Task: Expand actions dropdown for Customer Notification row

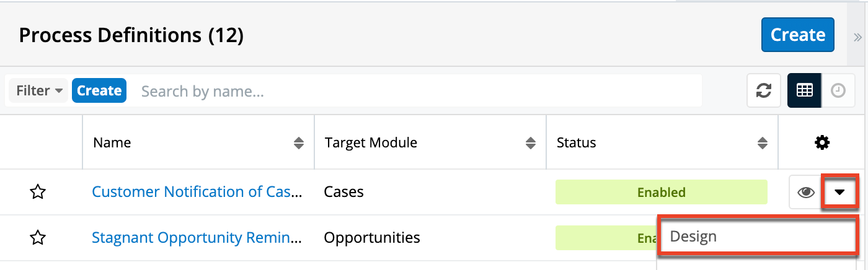Action: (x=839, y=192)
